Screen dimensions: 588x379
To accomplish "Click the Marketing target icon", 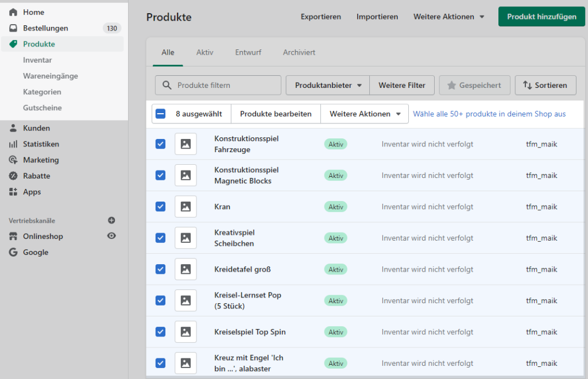I will (13, 160).
